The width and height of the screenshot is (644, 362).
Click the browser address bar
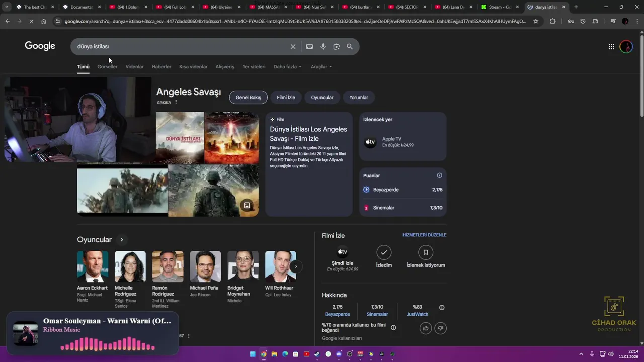(x=295, y=21)
